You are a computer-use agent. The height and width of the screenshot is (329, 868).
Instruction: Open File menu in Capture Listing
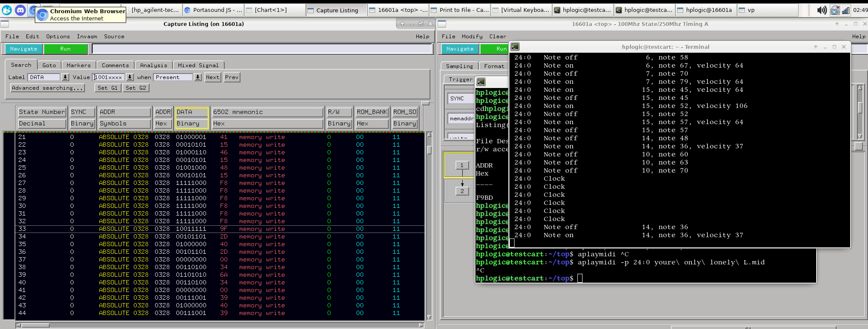[12, 37]
